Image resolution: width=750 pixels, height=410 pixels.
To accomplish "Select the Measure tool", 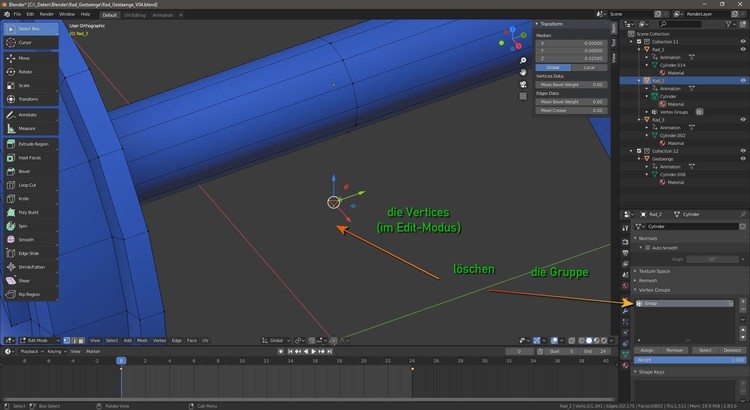I will (27, 128).
